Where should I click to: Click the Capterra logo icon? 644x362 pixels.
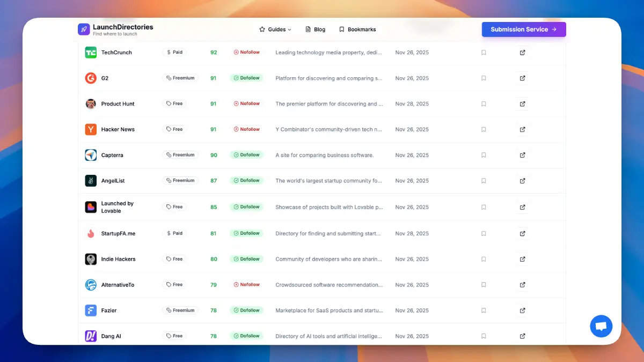[91, 155]
